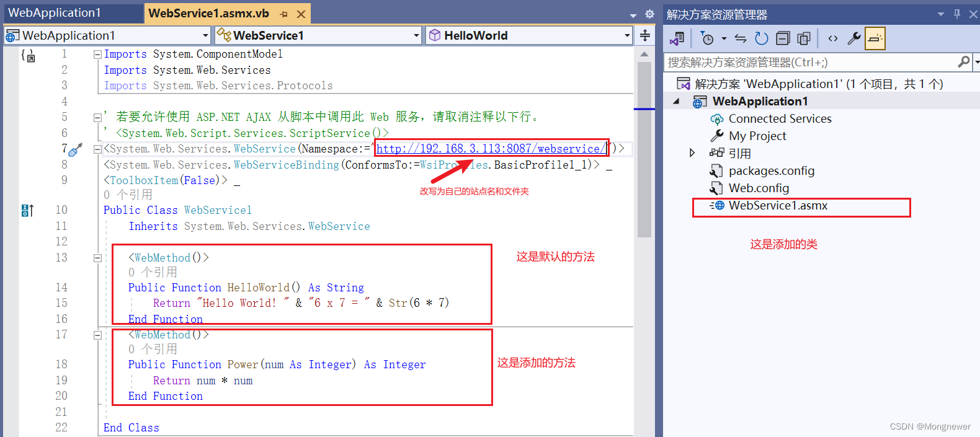Select WebService1.asmx in Solution Explorer
980x437 pixels.
click(x=778, y=205)
